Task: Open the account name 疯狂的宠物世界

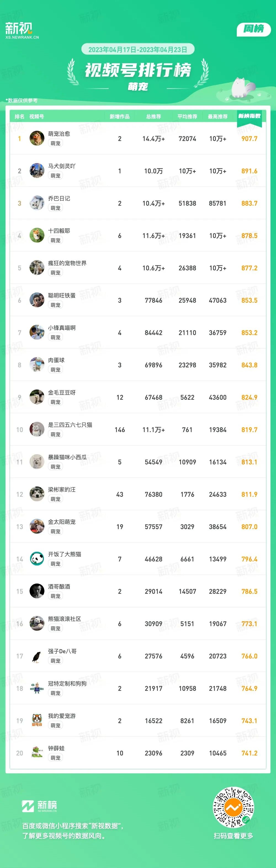Action: (x=67, y=263)
